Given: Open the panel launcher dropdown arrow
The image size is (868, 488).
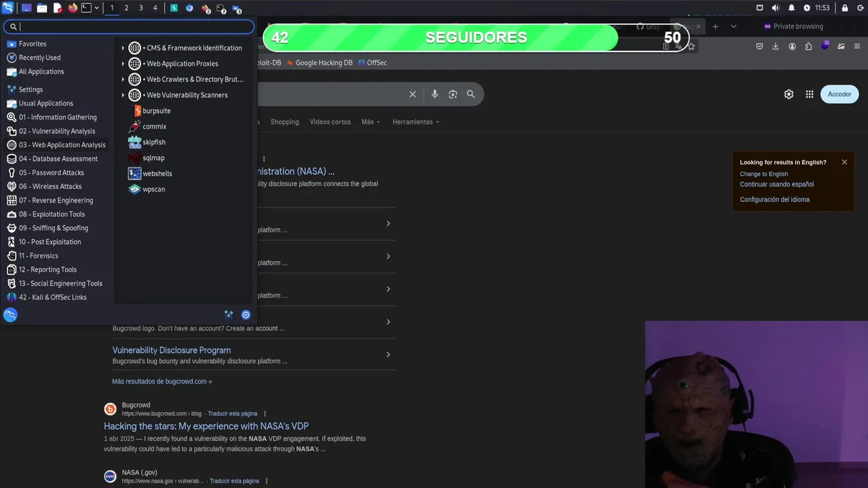Looking at the screenshot, I should (x=97, y=8).
